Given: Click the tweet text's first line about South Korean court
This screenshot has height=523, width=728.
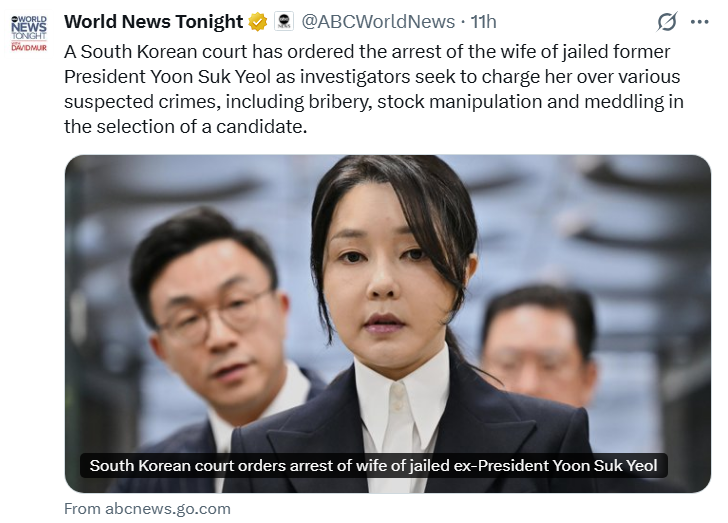Looking at the screenshot, I should click(367, 52).
